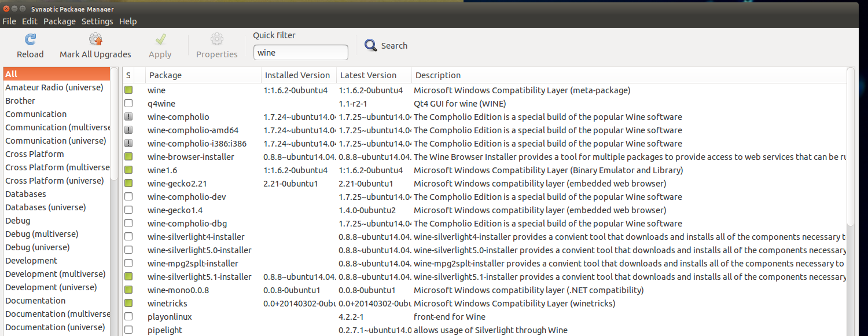This screenshot has width=868, height=336.
Task: Open the Edit menu
Action: pos(30,21)
